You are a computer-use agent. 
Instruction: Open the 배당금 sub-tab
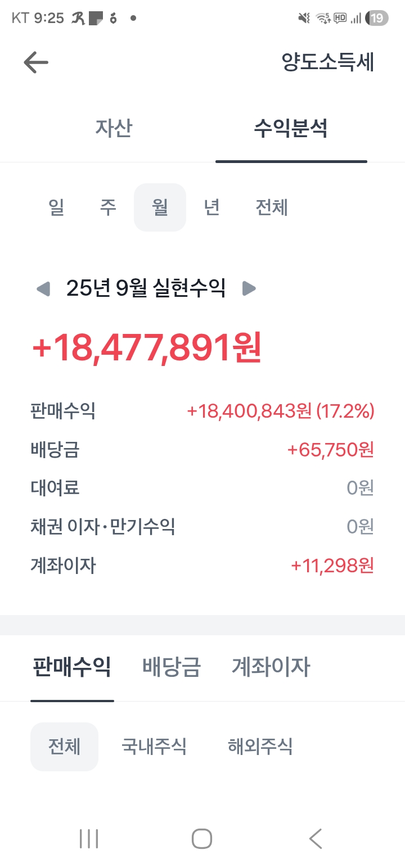pos(172,667)
